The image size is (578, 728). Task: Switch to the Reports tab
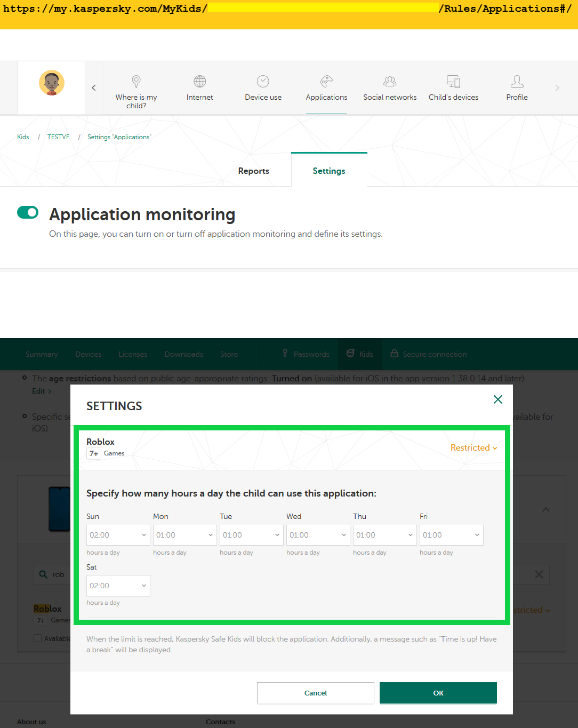click(x=254, y=171)
